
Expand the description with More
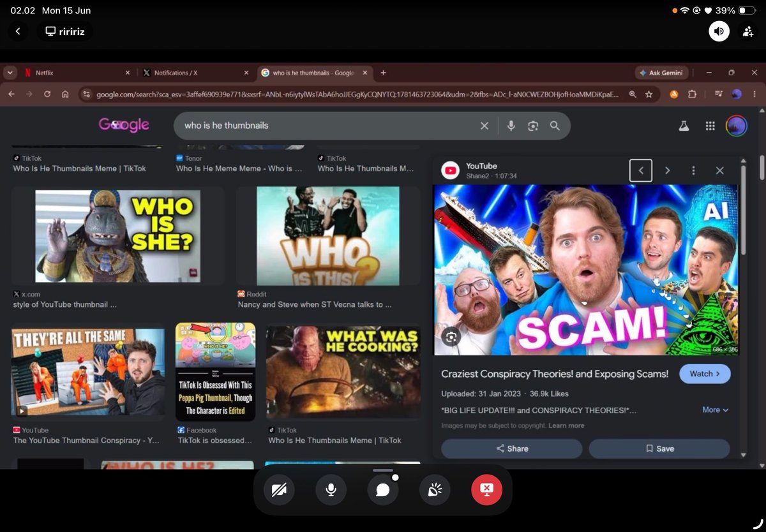[x=715, y=410]
